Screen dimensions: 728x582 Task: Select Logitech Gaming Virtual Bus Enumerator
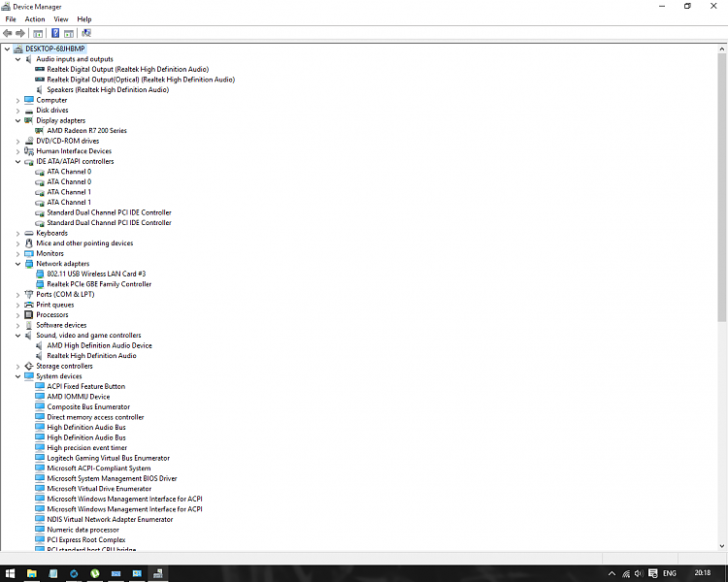[x=108, y=458]
